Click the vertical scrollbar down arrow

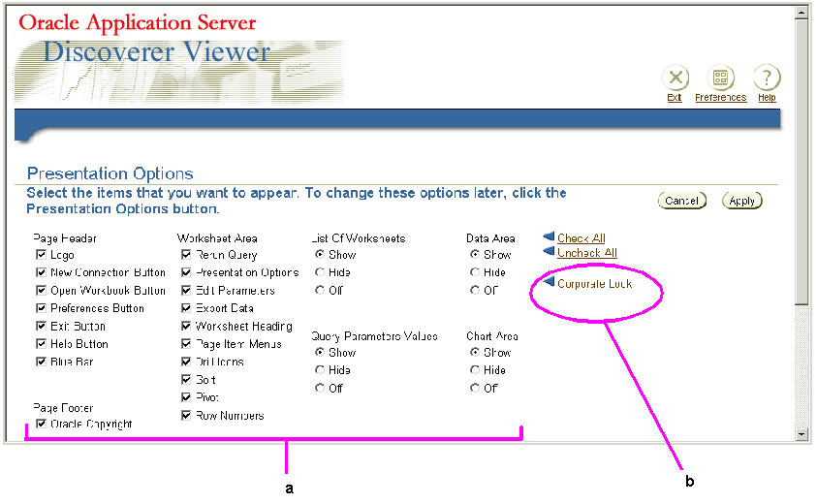pyautogui.click(x=801, y=433)
